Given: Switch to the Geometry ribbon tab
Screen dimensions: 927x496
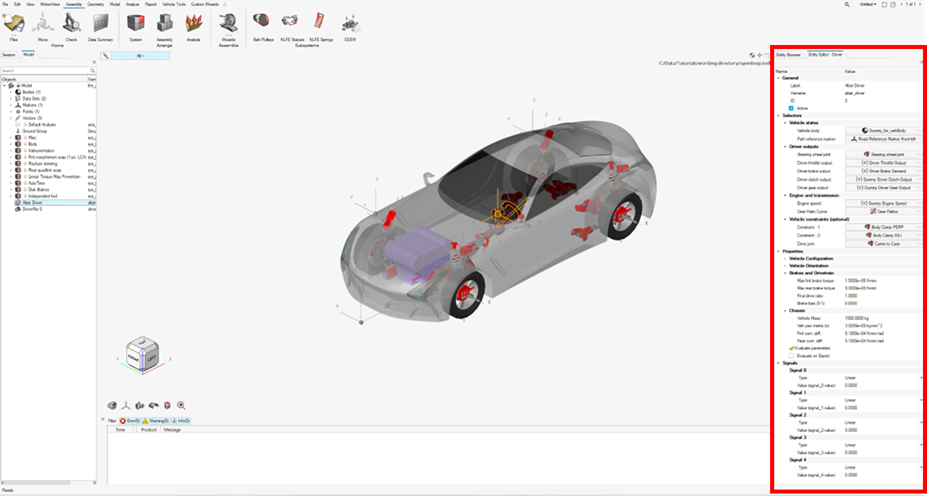Looking at the screenshot, I should 95,4.
